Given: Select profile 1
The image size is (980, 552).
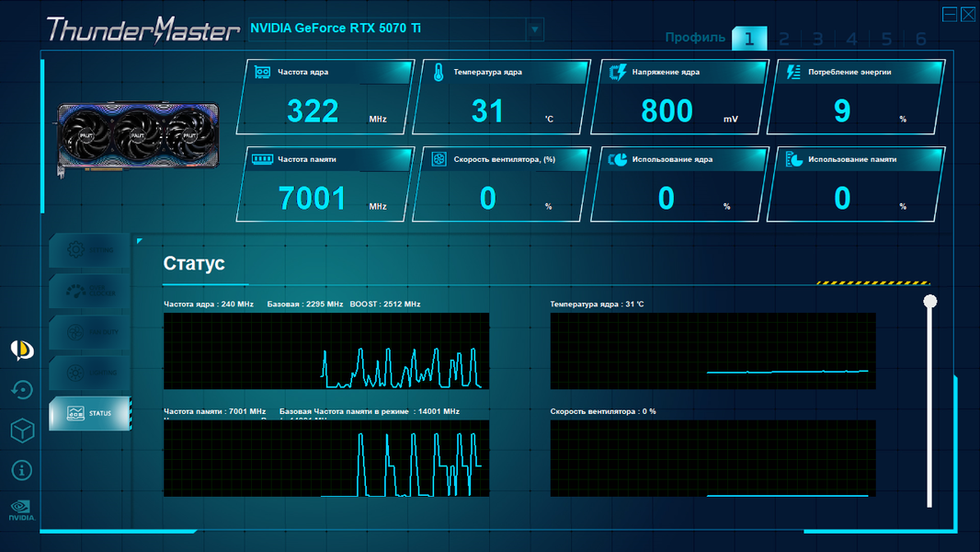Looking at the screenshot, I should coord(748,39).
